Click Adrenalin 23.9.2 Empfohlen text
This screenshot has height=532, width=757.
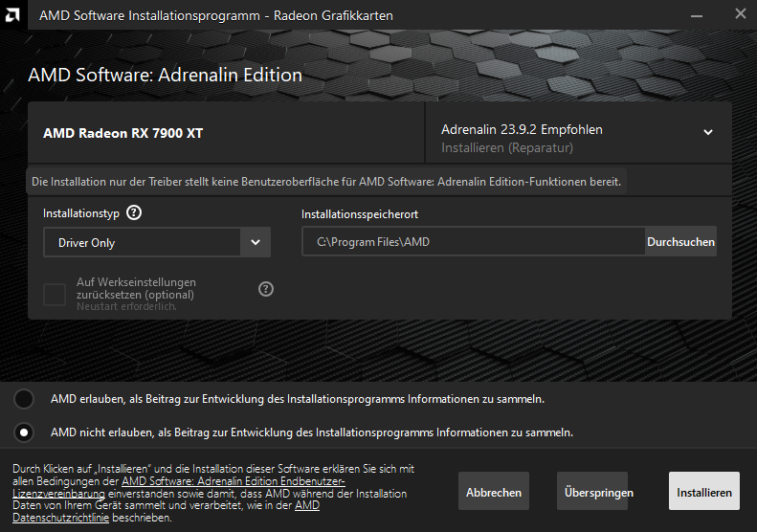(522, 129)
